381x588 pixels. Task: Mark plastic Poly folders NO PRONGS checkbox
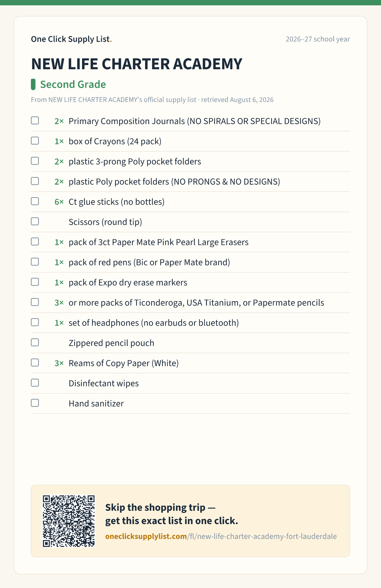(x=35, y=181)
